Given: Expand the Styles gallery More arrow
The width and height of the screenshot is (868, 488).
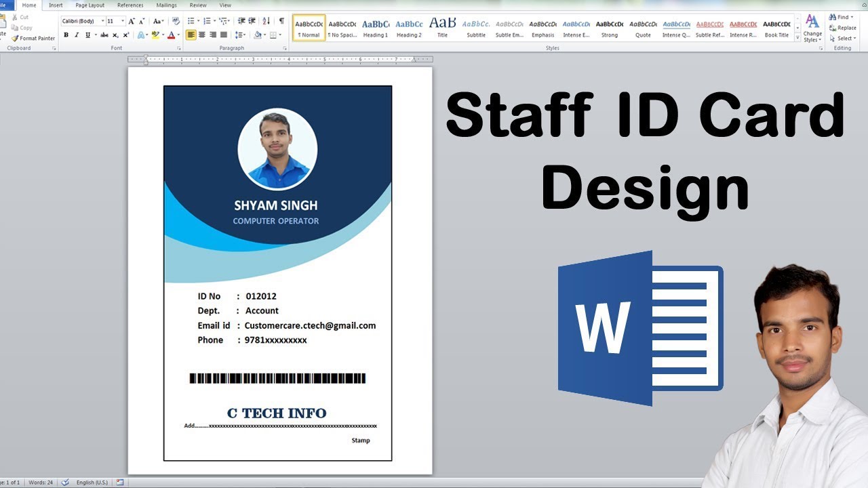Looking at the screenshot, I should tap(797, 39).
